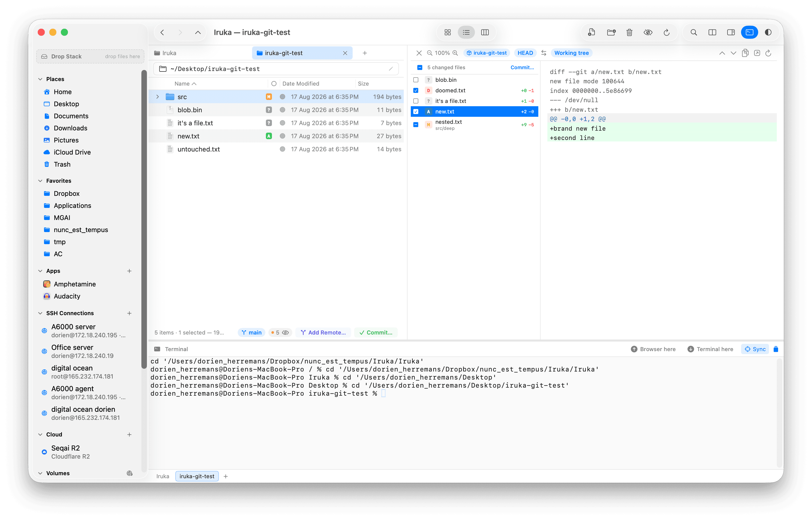Click Terminal here button

coord(710,349)
